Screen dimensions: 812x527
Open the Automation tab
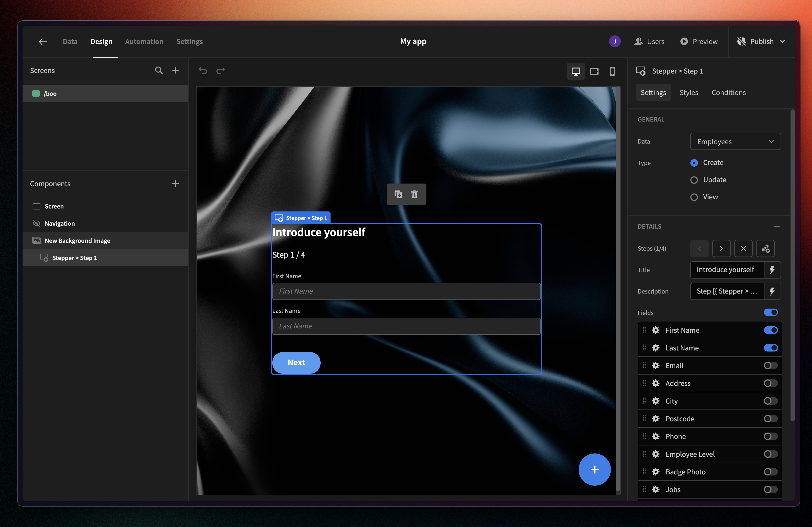click(144, 42)
